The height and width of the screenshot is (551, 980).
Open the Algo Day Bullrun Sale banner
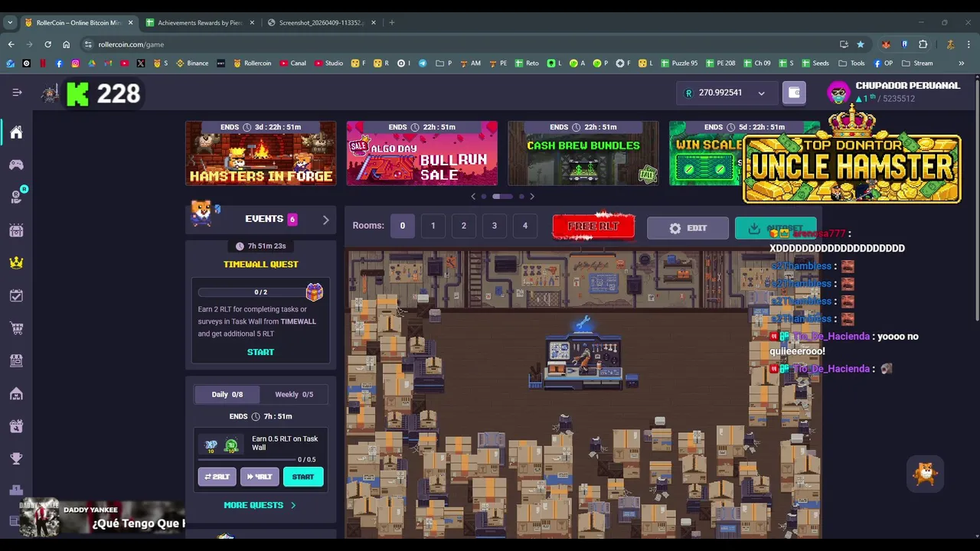422,153
